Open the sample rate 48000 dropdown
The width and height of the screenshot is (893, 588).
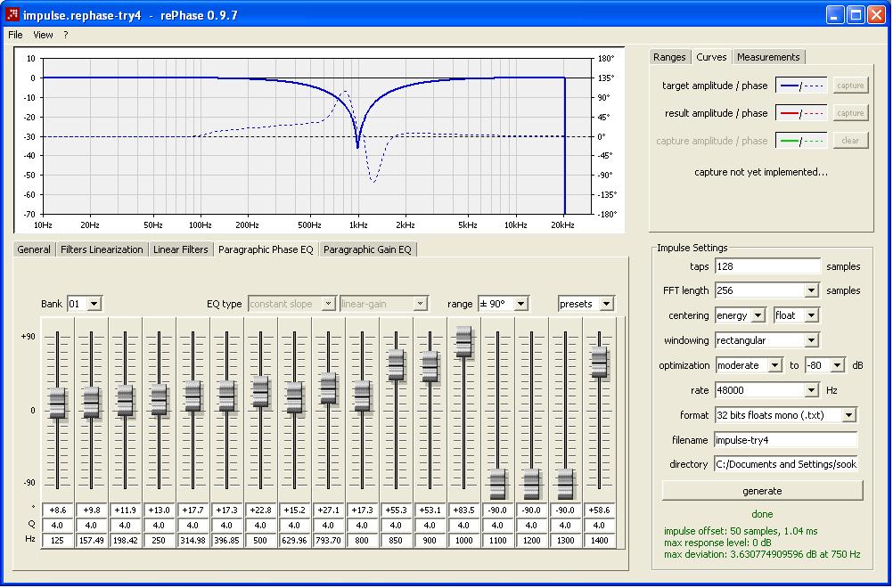pos(812,390)
